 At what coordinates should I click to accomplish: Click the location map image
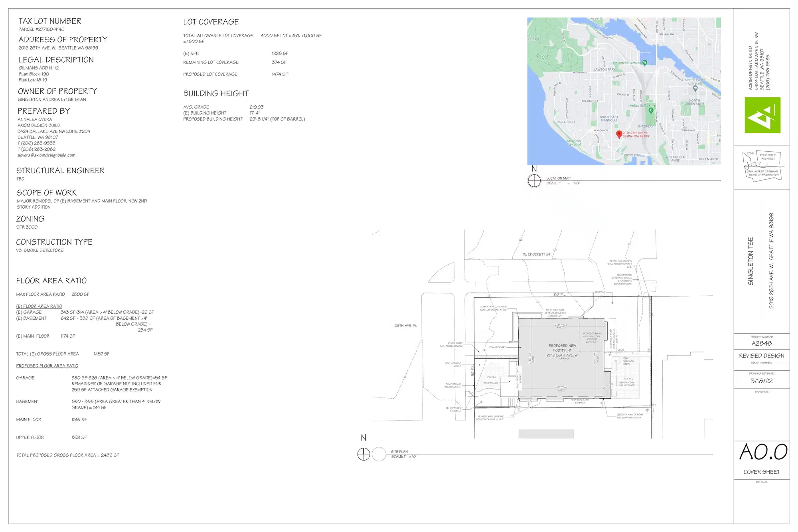(624, 91)
